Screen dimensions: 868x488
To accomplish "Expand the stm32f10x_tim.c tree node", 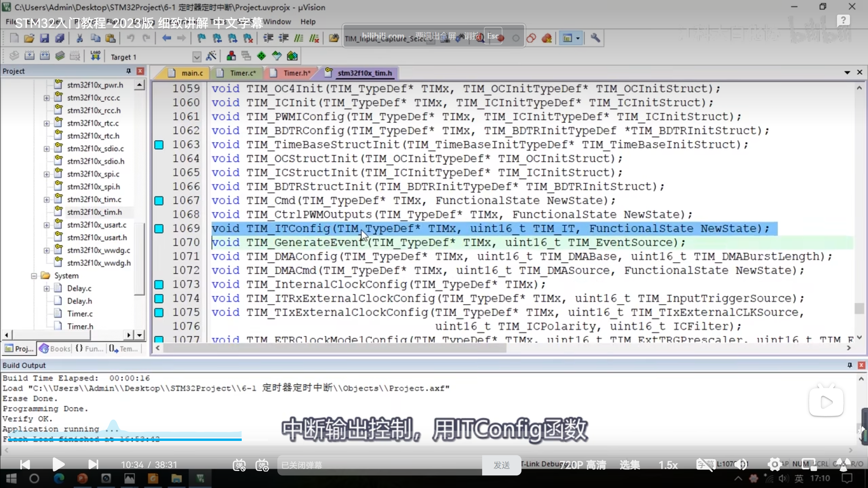I will click(x=46, y=200).
